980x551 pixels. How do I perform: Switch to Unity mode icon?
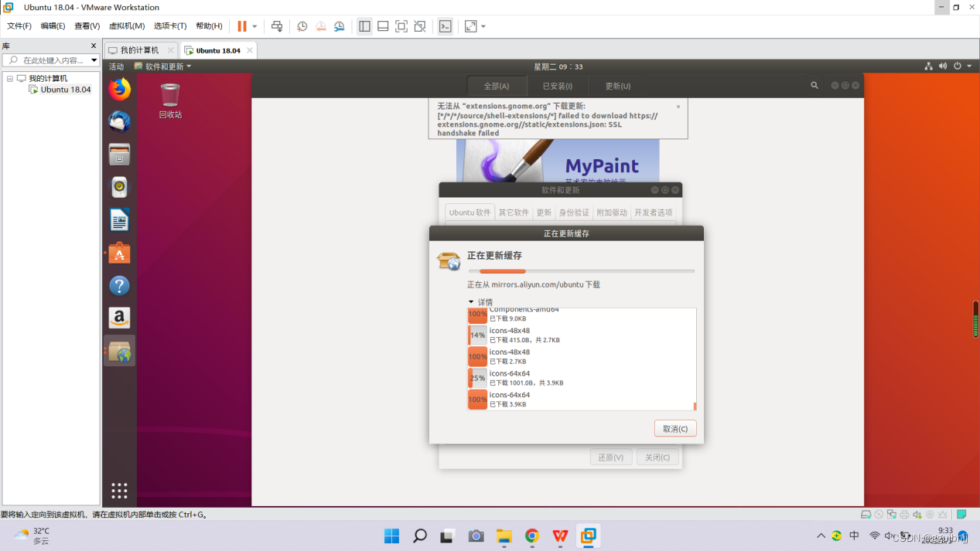pyautogui.click(x=420, y=26)
